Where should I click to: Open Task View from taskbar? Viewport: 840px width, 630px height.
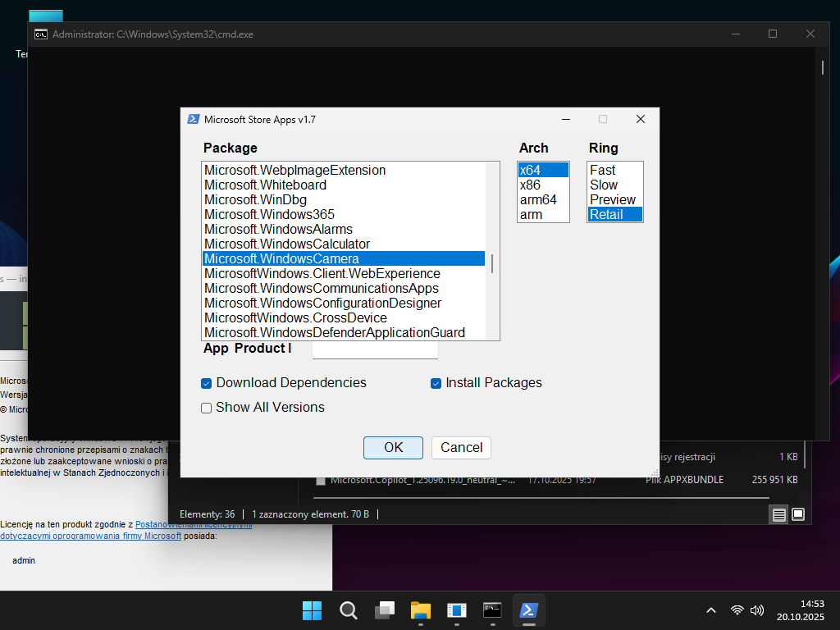[x=385, y=610]
